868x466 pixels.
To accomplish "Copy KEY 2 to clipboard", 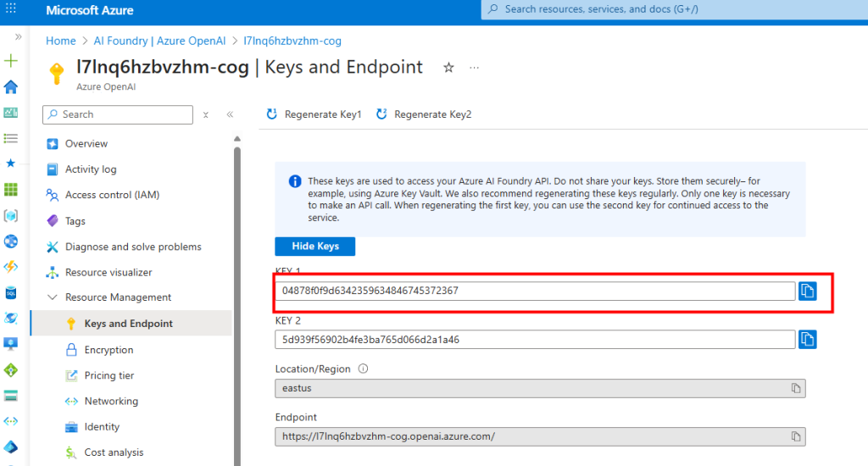I will 807,339.
